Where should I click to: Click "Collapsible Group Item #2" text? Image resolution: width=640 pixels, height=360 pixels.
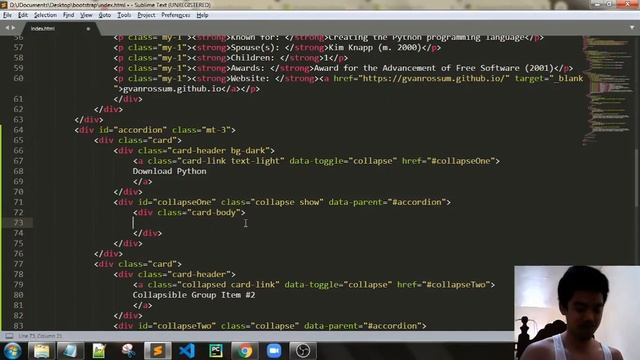pyautogui.click(x=194, y=295)
